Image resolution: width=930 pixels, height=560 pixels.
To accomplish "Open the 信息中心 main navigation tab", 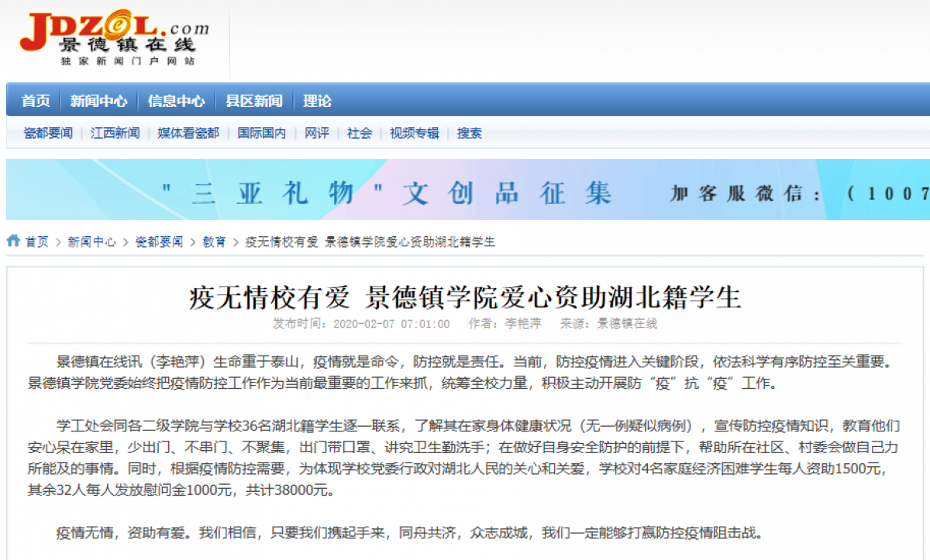I will (177, 101).
